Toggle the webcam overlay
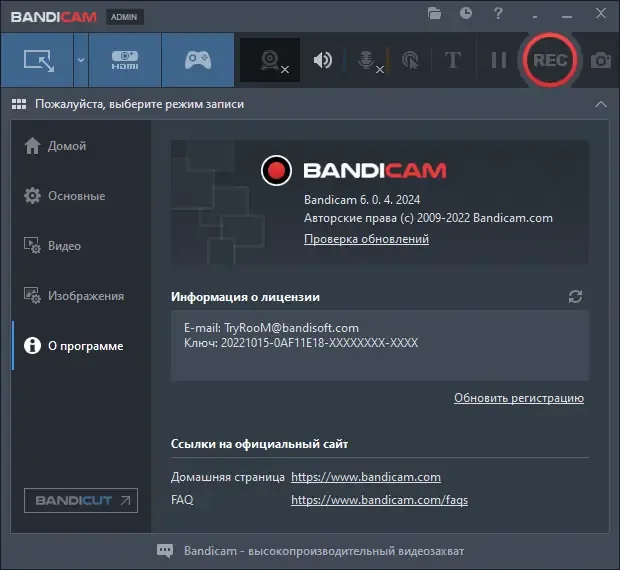The width and height of the screenshot is (620, 570). 270,60
